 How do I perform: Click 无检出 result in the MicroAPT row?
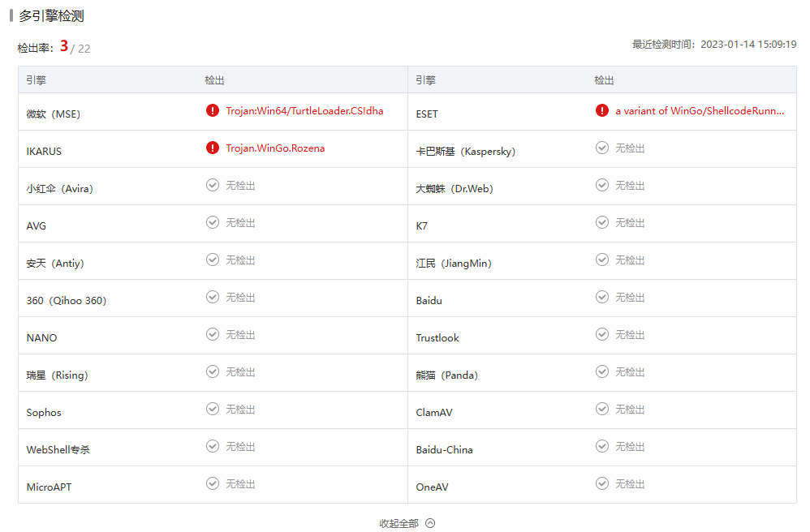point(240,484)
